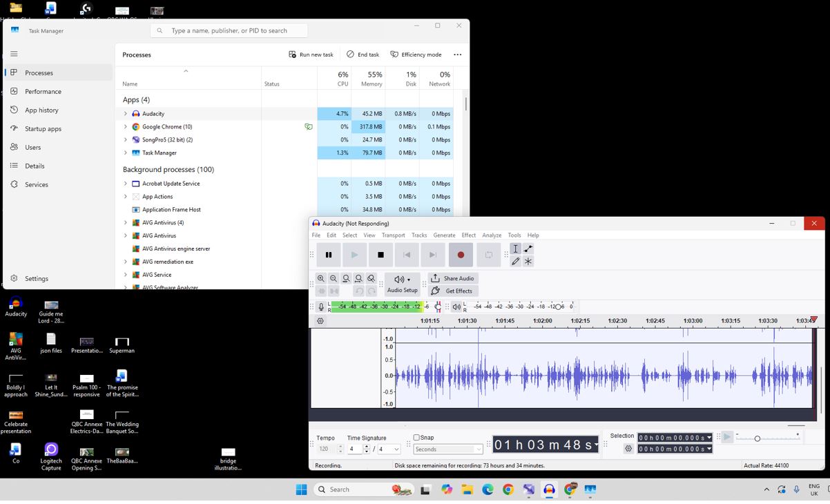Expand the Google Chrome process group
The width and height of the screenshot is (830, 504).
pyautogui.click(x=126, y=127)
